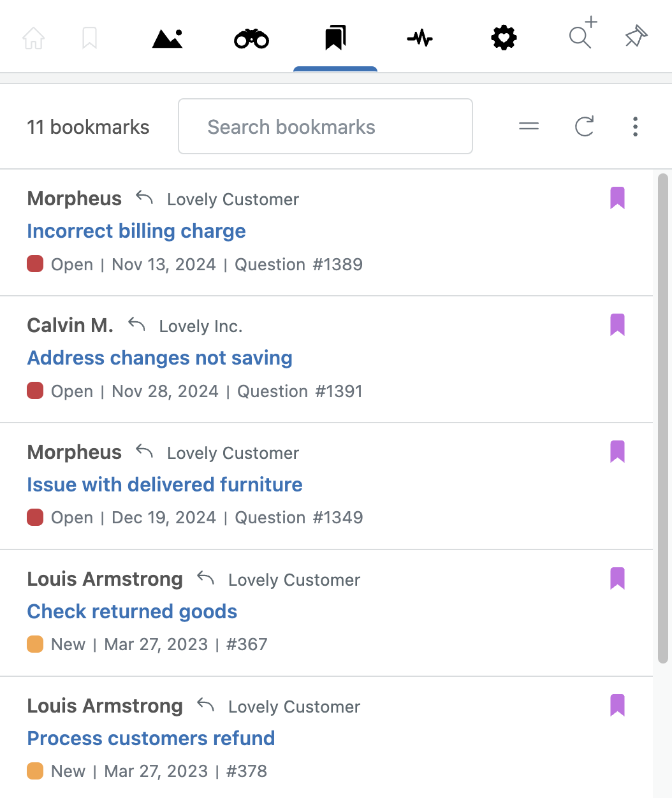Toggle bookmark for Address changes not saving
Viewport: 672px width, 798px height.
tap(617, 325)
